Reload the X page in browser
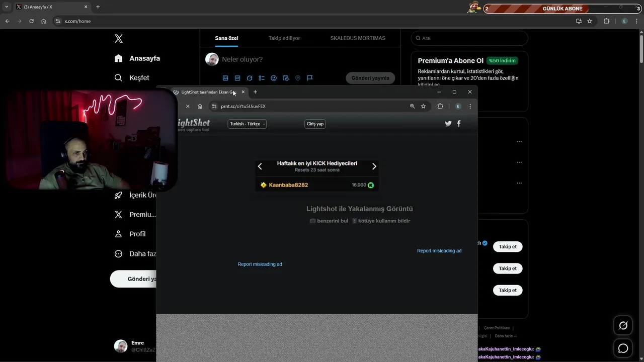 (x=31, y=21)
